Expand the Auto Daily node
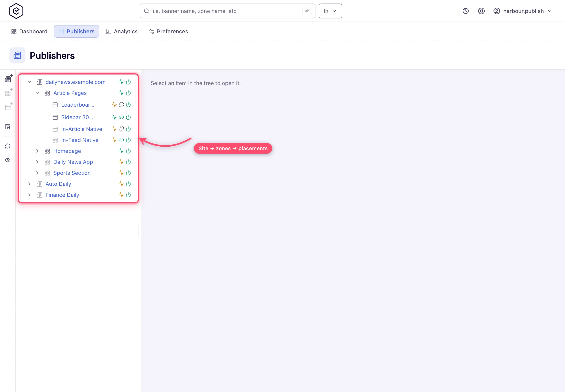This screenshot has height=392, width=565. click(29, 184)
